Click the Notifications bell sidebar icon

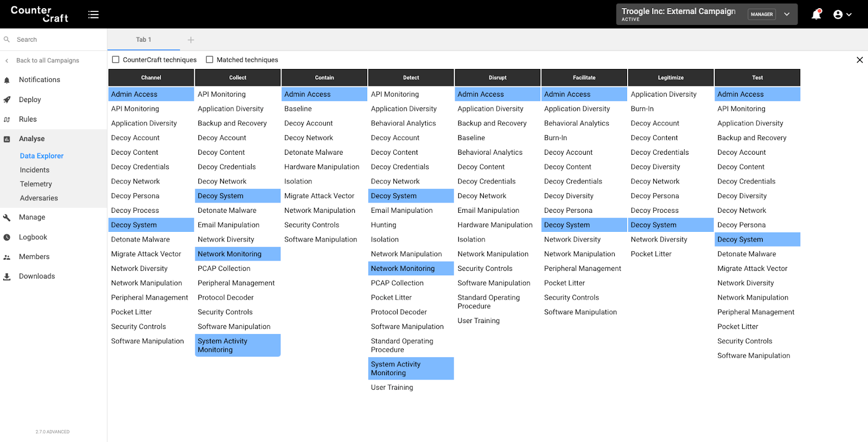click(7, 80)
